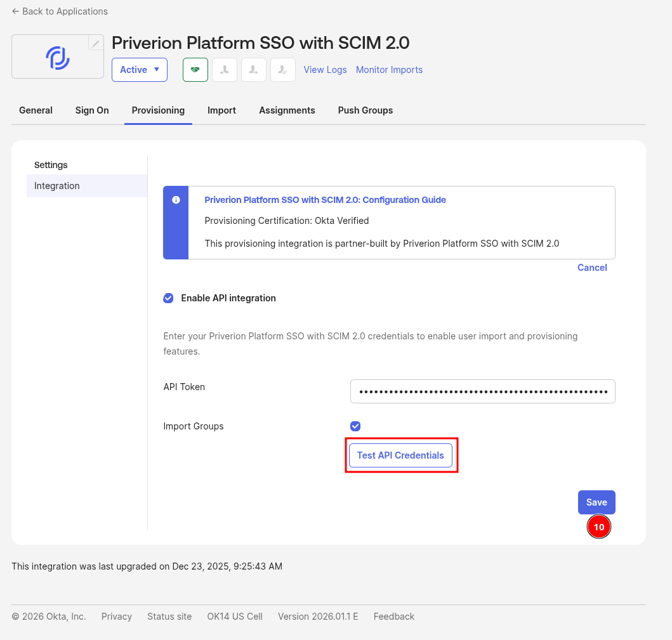The width and height of the screenshot is (672, 640).
Task: Switch to the Sign On tab
Action: pos(92,110)
